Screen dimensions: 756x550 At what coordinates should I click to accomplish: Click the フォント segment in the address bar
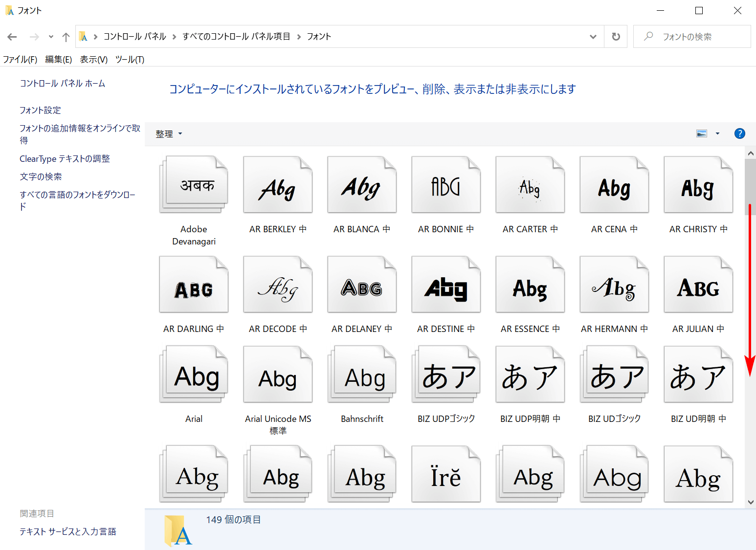point(319,37)
